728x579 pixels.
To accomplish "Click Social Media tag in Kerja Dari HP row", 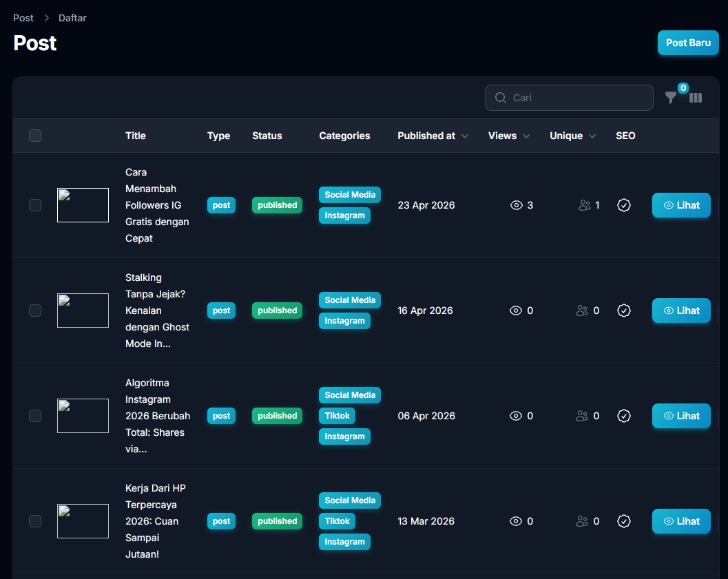I will click(350, 501).
